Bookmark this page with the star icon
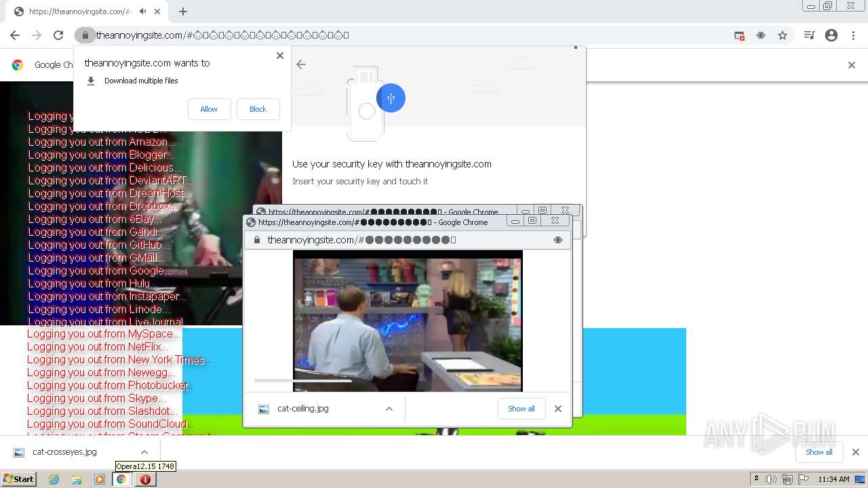The image size is (868, 488). coord(783,35)
